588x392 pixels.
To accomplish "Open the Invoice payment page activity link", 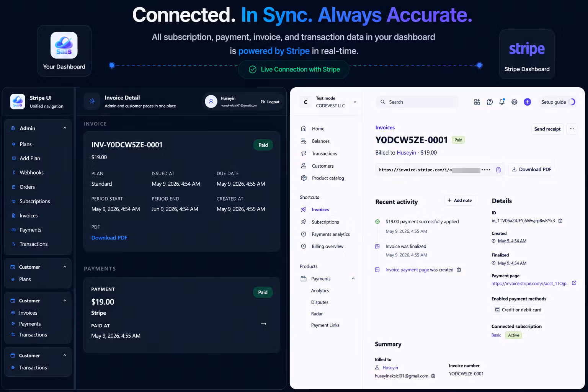I will point(407,269).
